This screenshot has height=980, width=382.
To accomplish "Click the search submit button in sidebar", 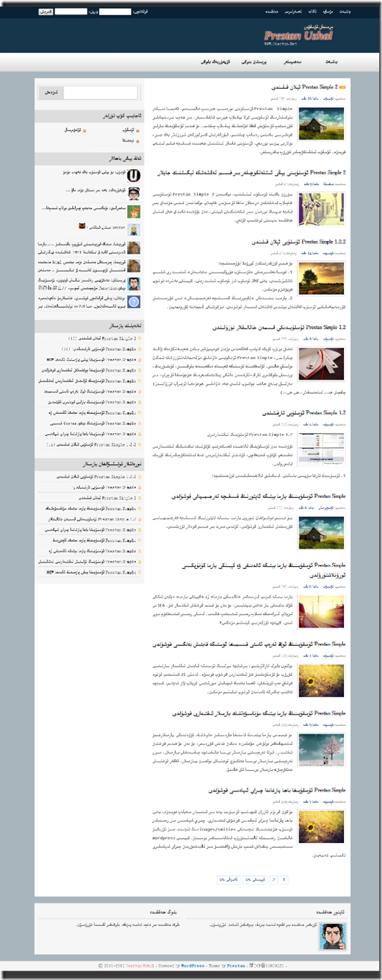I will (x=52, y=92).
